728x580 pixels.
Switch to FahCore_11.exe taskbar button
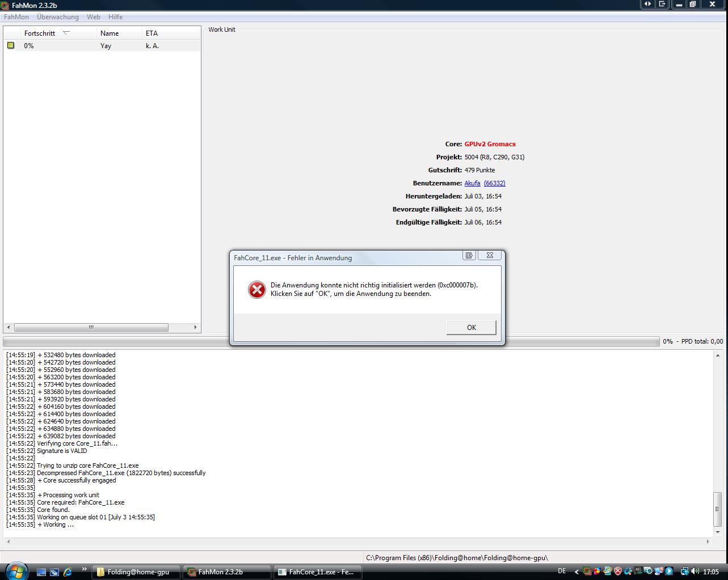[318, 572]
